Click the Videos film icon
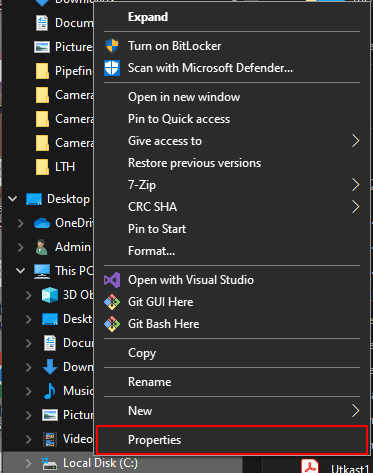This screenshot has width=373, height=473. pyautogui.click(x=50, y=439)
